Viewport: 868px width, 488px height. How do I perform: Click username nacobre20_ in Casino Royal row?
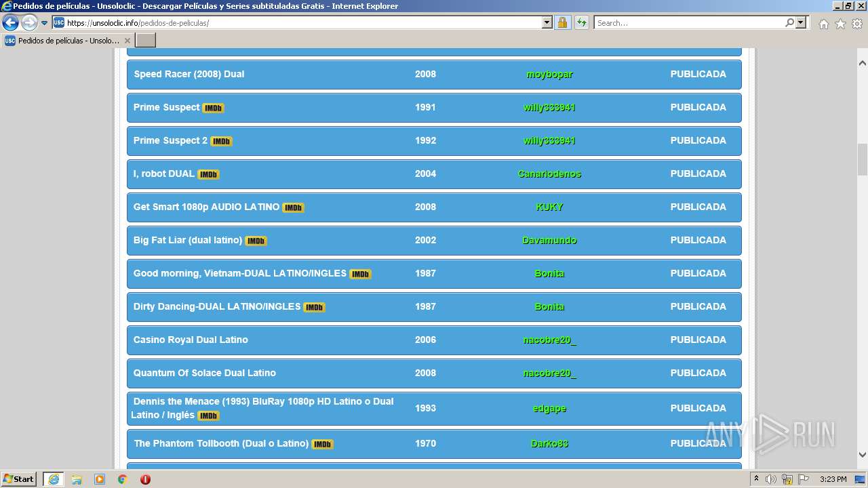pos(549,340)
